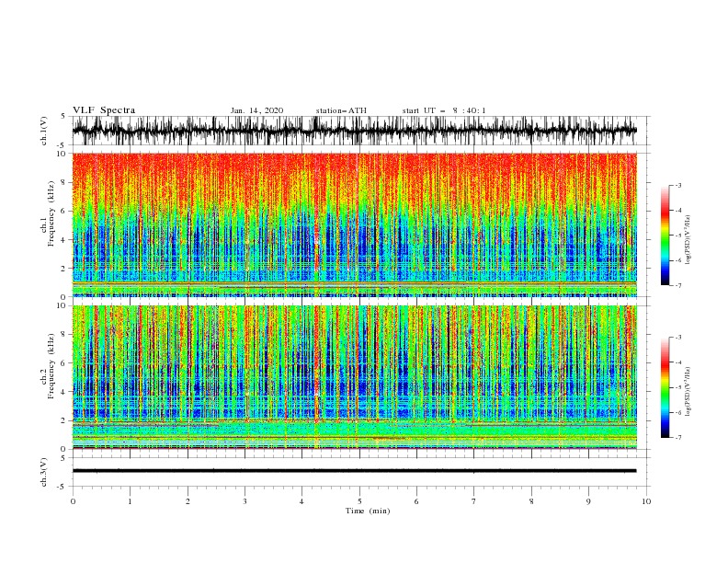Click the ch.2 frequency tick "2"
Screen dimensions: 728x563
tap(64, 420)
